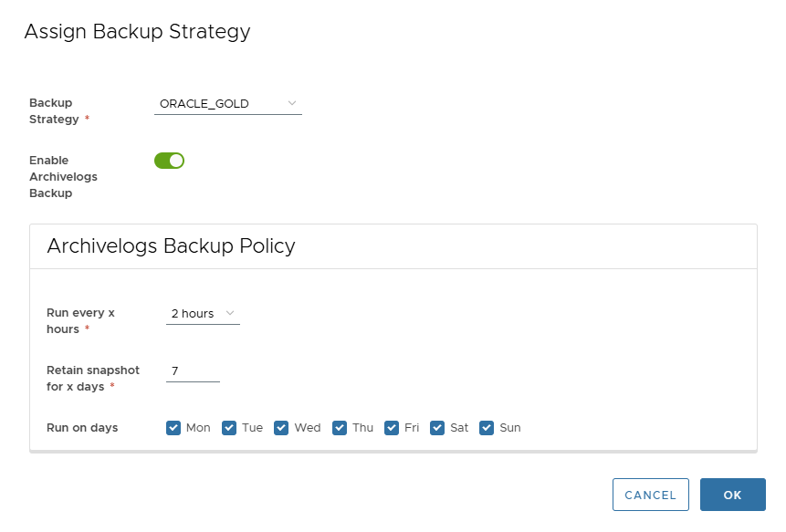Screen dimensions: 786x532
Task: Uncheck the Thu checkbox
Action: tap(339, 427)
